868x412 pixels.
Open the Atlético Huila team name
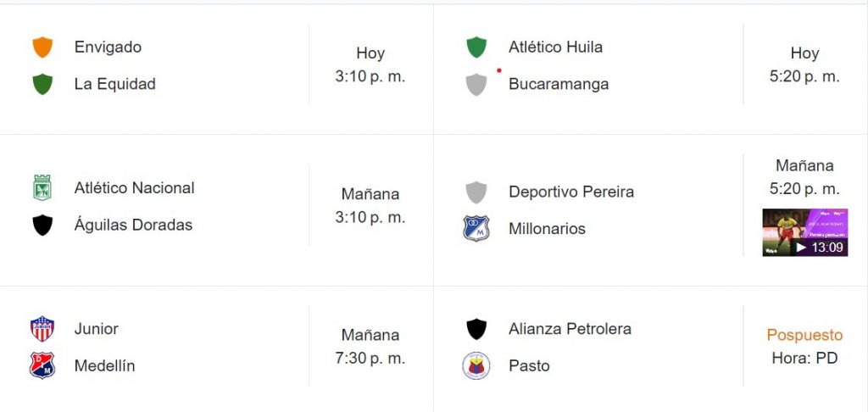556,47
